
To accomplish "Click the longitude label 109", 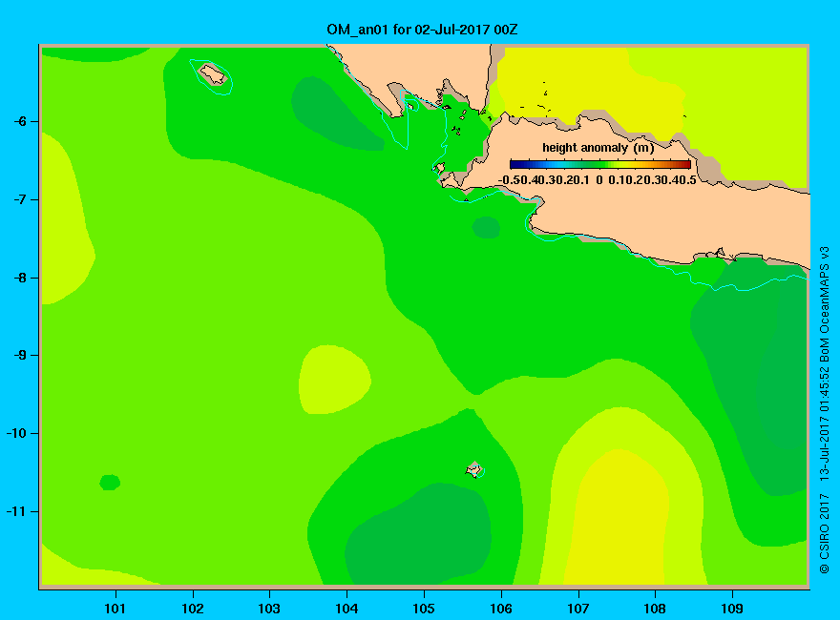I will [732, 609].
